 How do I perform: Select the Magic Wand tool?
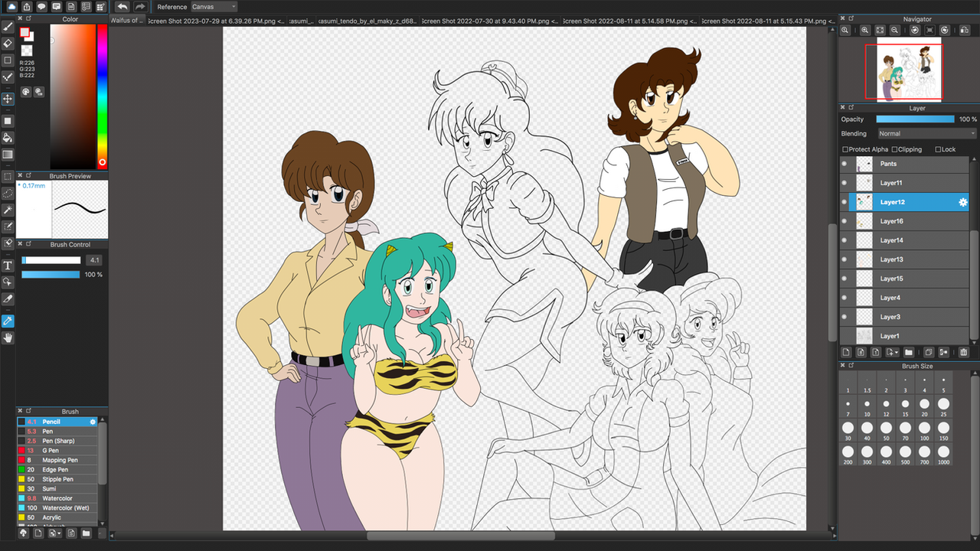coord(8,210)
